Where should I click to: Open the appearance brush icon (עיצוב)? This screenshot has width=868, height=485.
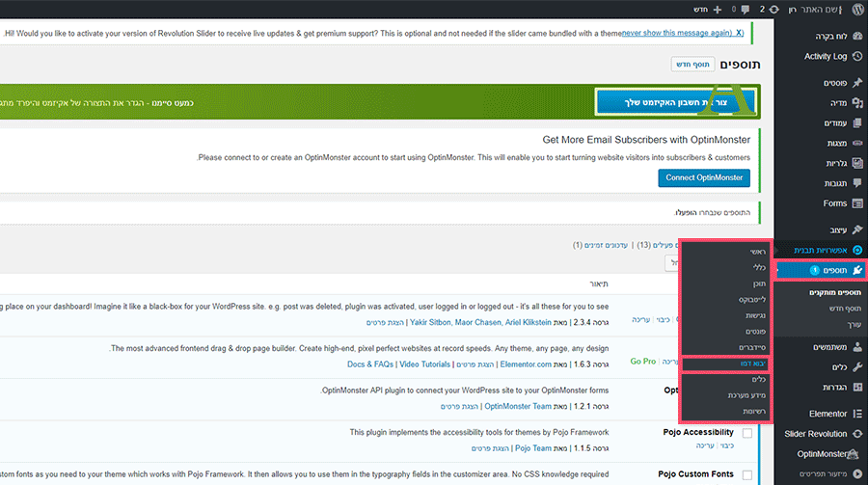[x=857, y=229]
